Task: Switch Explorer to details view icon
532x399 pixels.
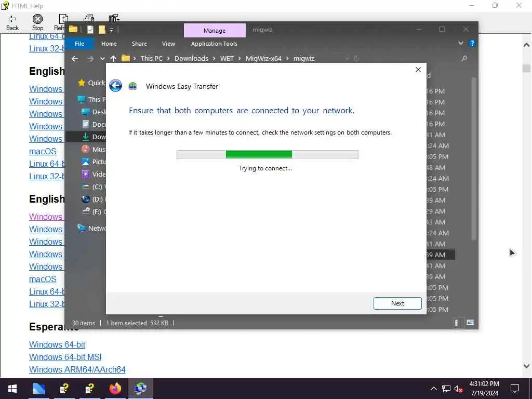Action: 456,323
